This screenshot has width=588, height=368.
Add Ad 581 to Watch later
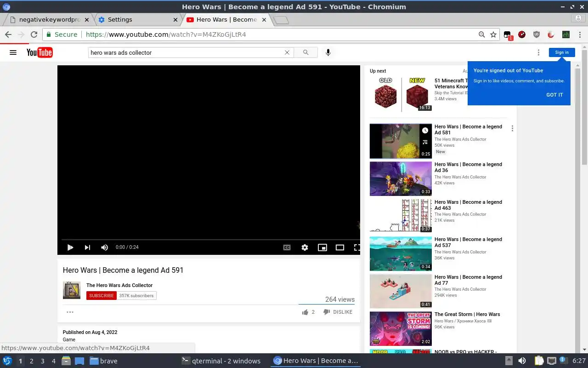(x=425, y=131)
